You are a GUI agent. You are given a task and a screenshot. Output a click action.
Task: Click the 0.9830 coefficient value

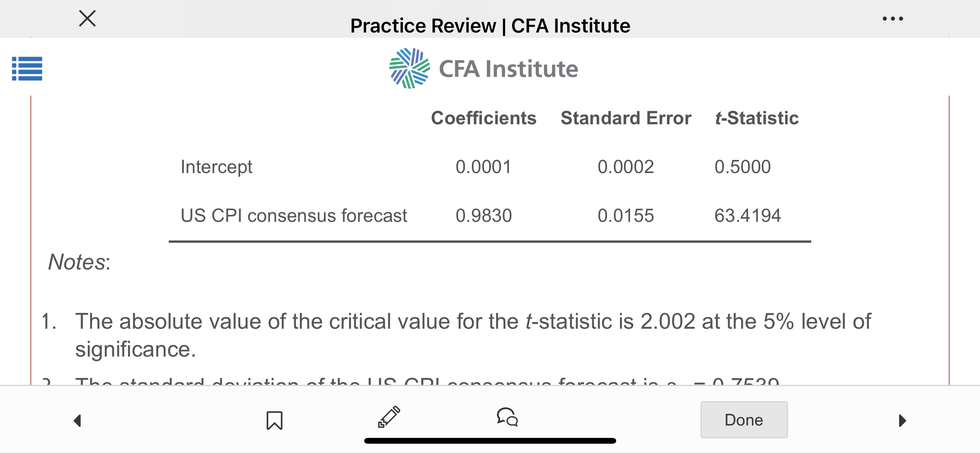point(483,216)
